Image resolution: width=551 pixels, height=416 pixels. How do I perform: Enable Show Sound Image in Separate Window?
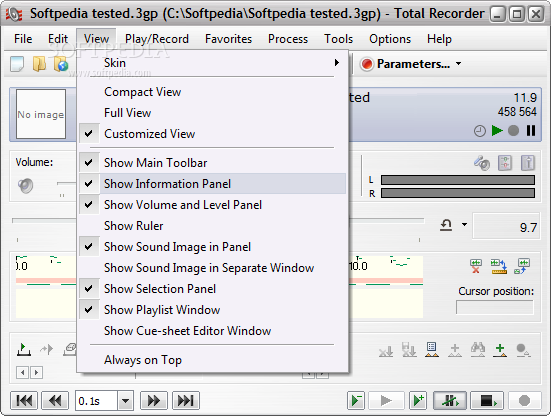(212, 268)
